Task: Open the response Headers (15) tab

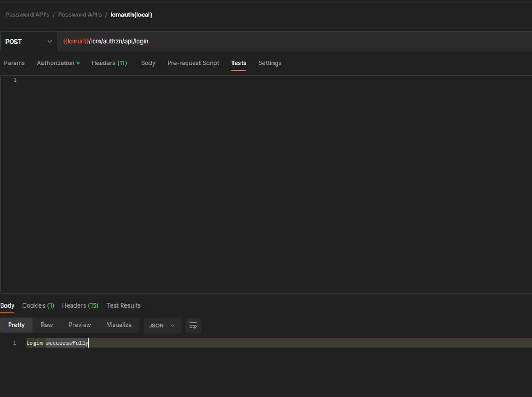Action: click(x=80, y=305)
